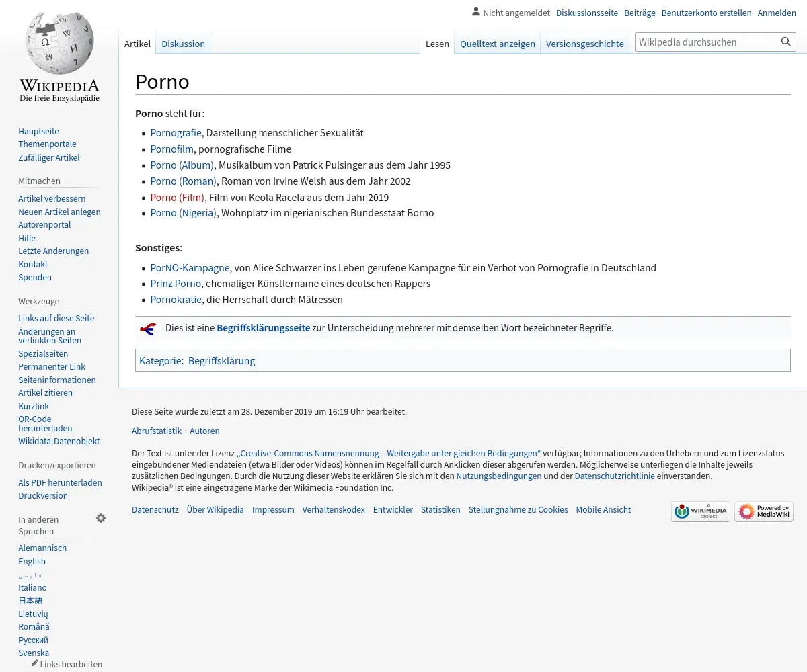Image resolution: width=807 pixels, height=672 pixels.
Task: Open the Versionsgeschichte tab
Action: (585, 44)
